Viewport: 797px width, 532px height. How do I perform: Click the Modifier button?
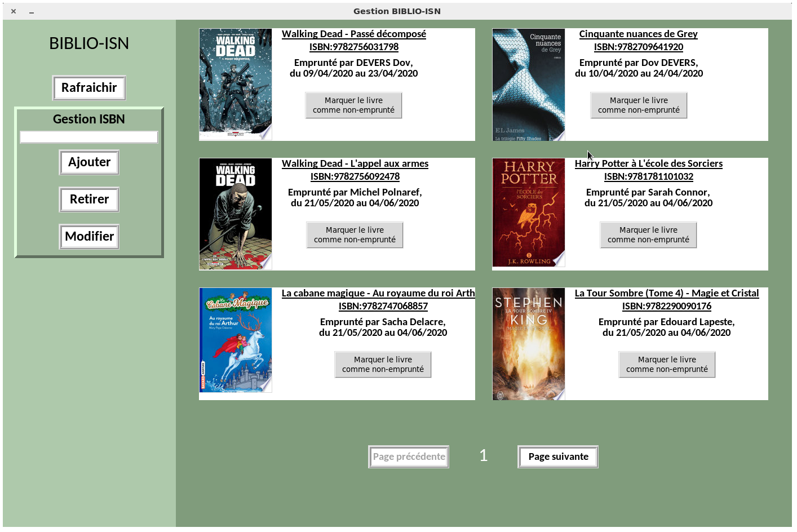click(89, 237)
